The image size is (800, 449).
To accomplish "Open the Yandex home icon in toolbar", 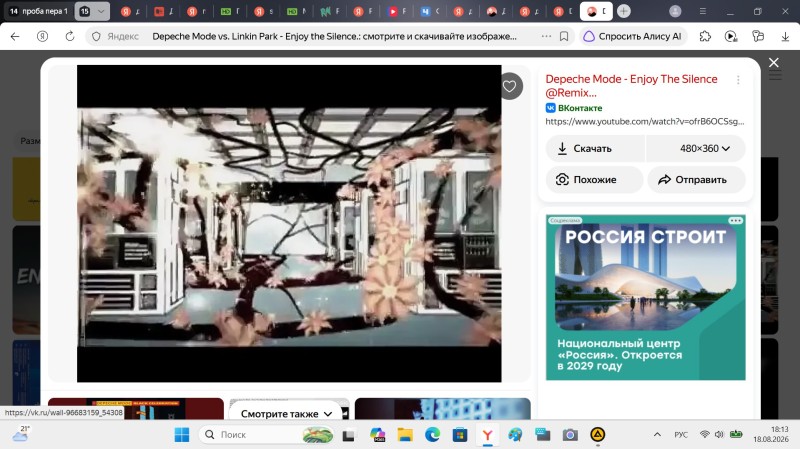I will 42,36.
